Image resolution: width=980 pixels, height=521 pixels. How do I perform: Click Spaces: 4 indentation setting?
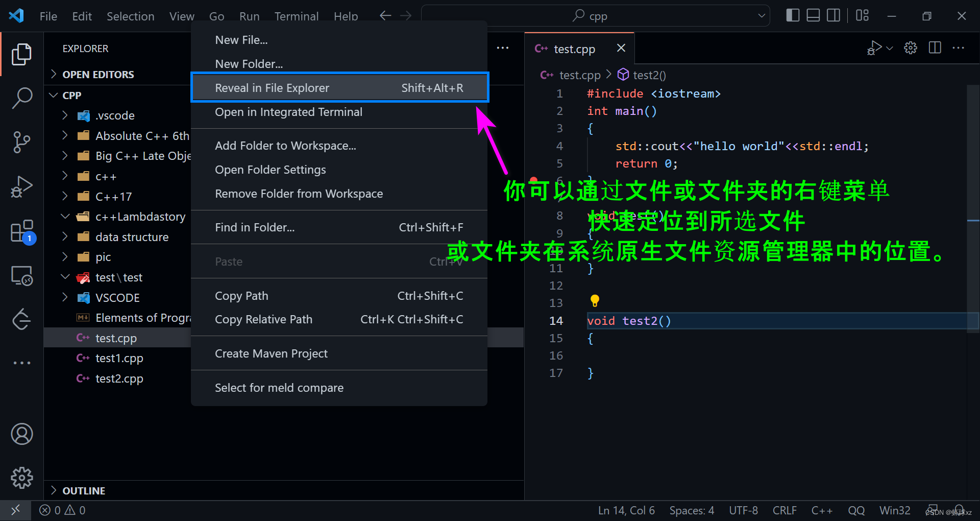[692, 510]
